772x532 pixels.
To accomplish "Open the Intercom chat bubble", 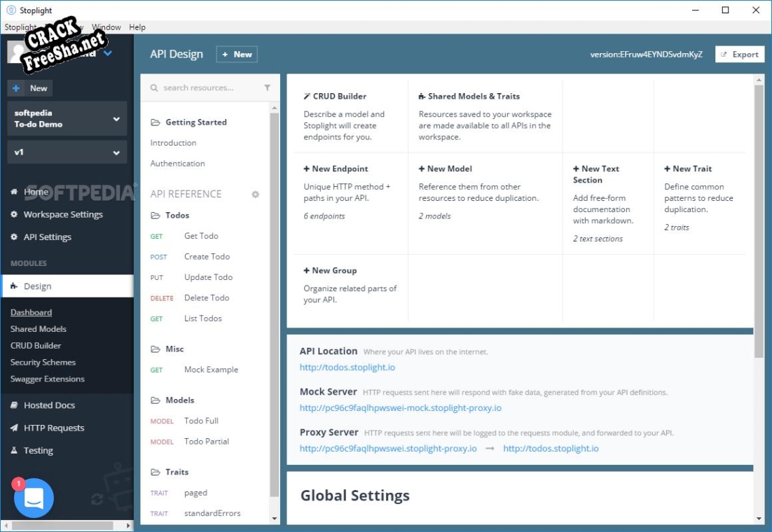I will pyautogui.click(x=34, y=498).
